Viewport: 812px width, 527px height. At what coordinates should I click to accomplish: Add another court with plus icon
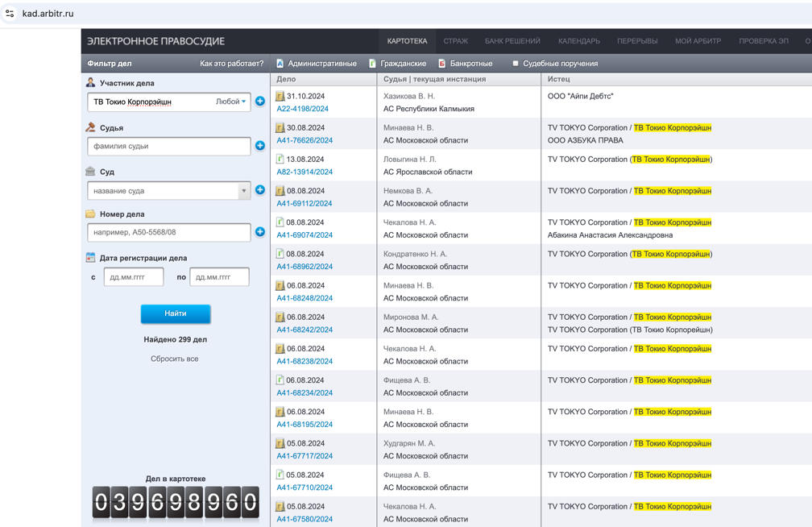[x=260, y=190]
